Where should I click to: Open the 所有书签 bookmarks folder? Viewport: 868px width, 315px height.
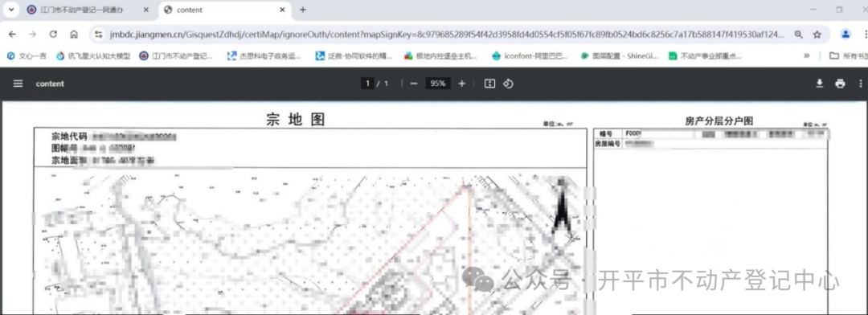[847, 55]
